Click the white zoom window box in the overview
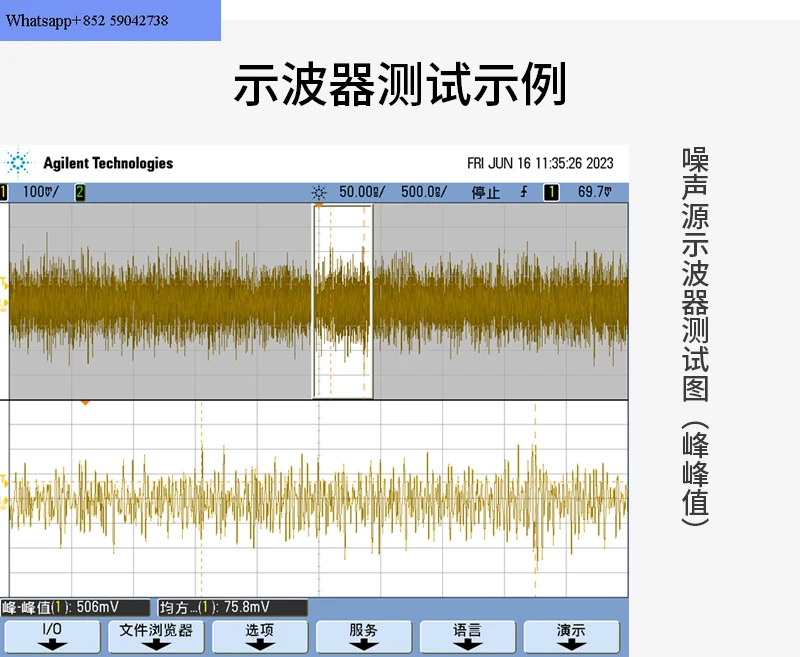This screenshot has width=800, height=657. point(343,301)
